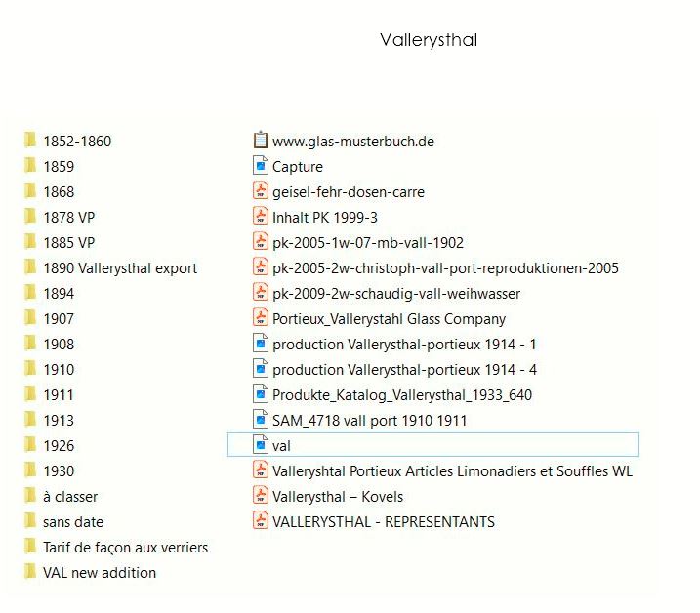Click the PDF icon for geisel-fehr-dosen-carre
The width and height of the screenshot is (700, 613).
[x=260, y=191]
